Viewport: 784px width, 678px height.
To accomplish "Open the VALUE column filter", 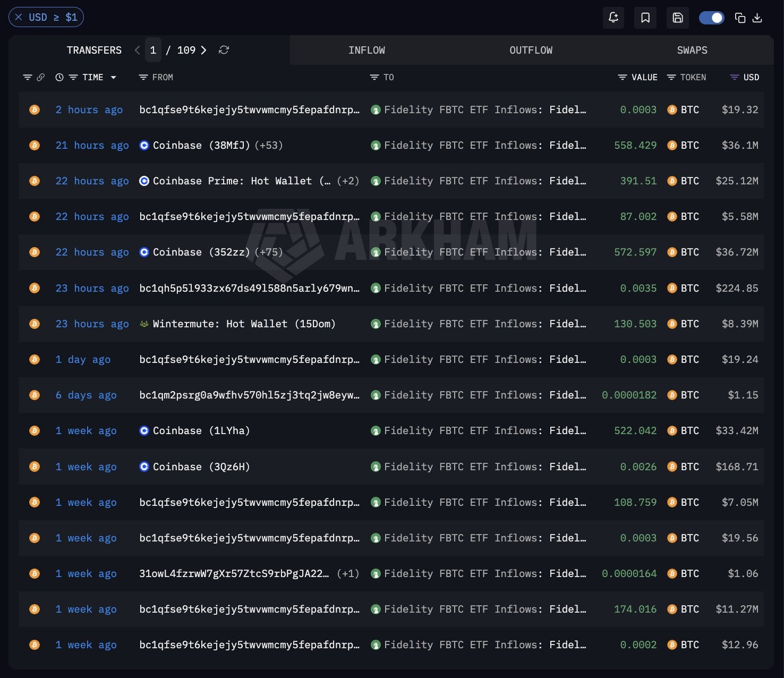I will pos(623,78).
